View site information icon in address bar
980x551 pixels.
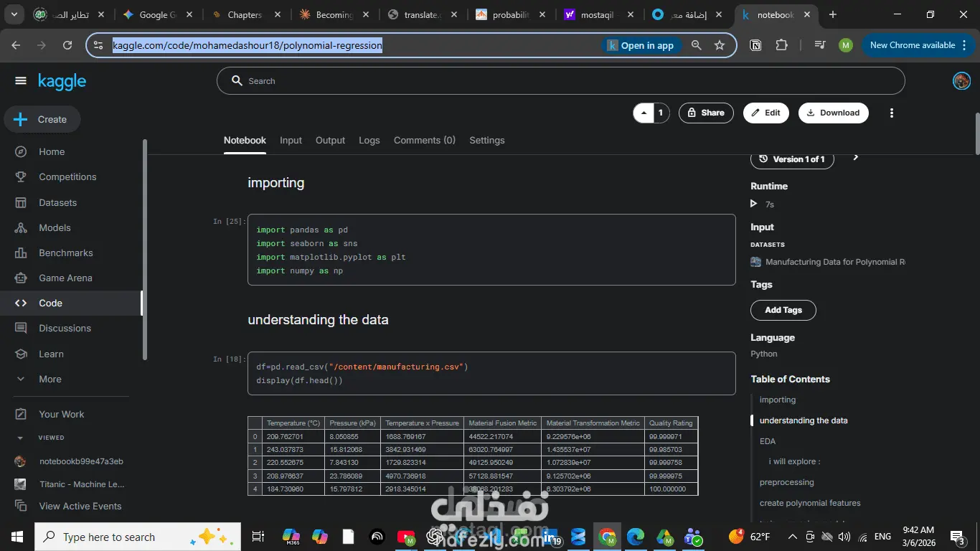click(98, 45)
